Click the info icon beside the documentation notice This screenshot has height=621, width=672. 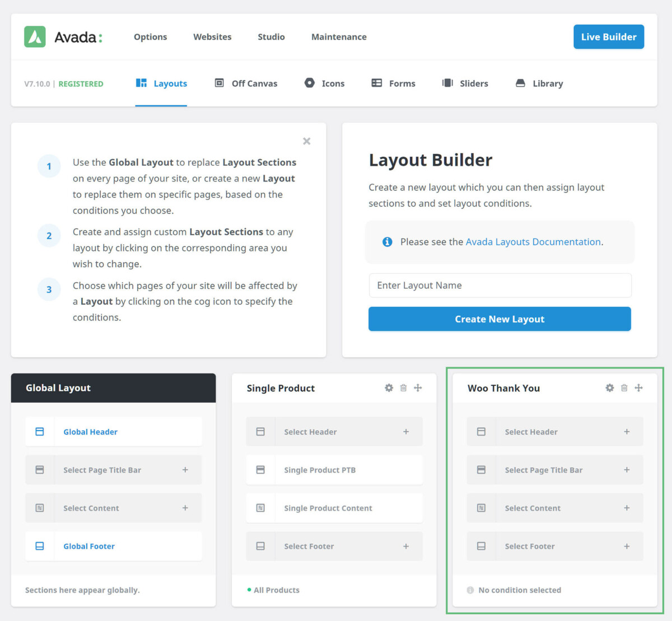[x=388, y=242]
